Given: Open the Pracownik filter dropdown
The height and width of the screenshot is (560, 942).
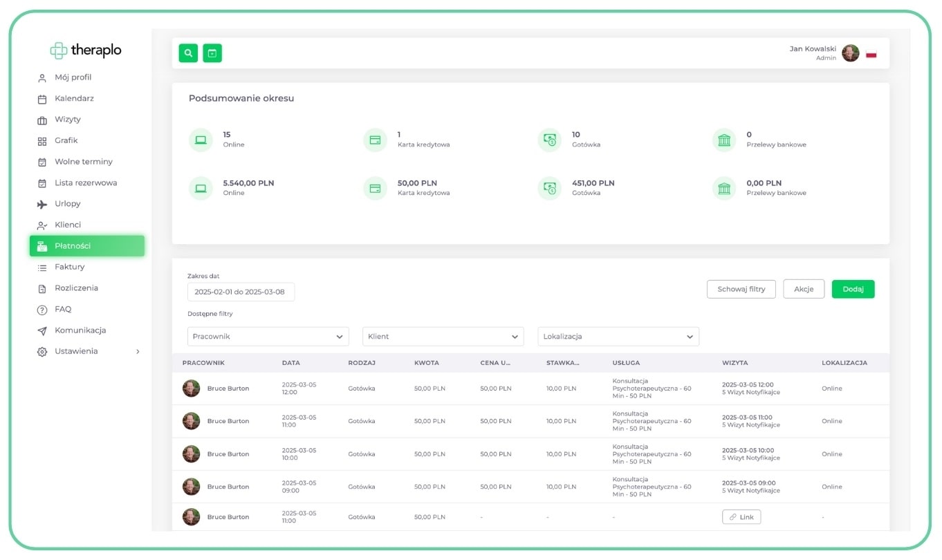Looking at the screenshot, I should click(268, 337).
